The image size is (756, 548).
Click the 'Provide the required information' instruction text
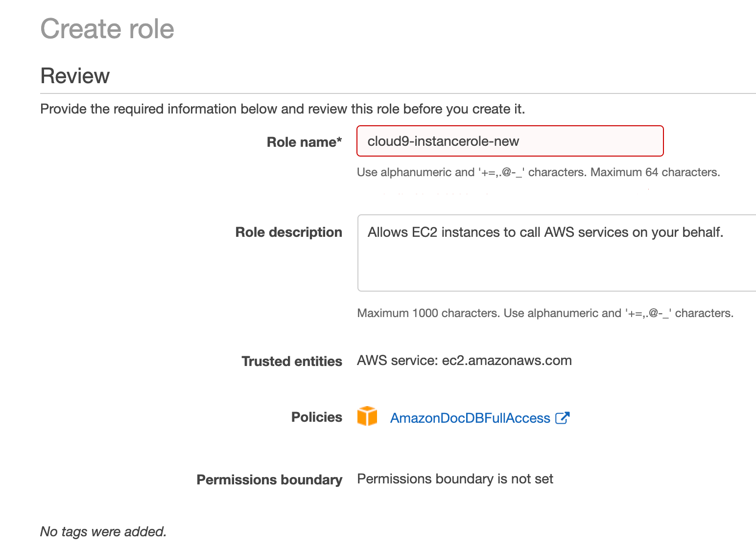(x=283, y=109)
